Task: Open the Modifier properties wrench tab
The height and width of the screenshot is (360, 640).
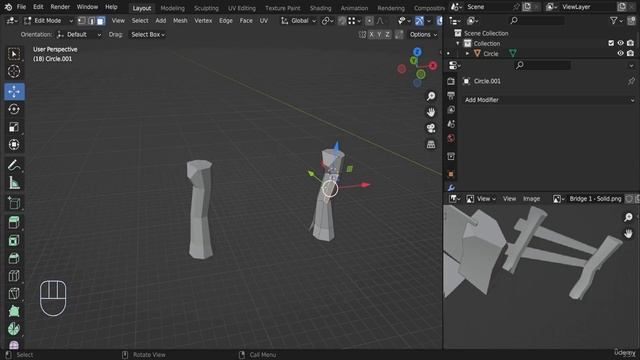Action: [451, 188]
